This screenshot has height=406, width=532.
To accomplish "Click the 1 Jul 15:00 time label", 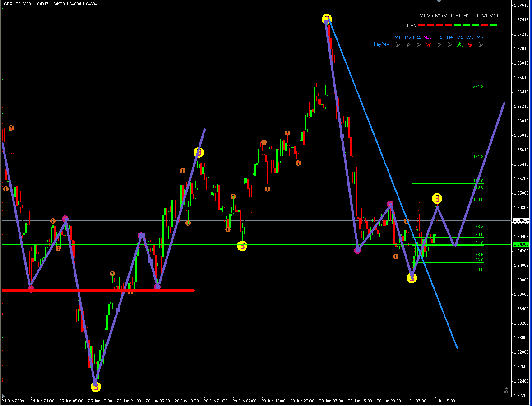I will pos(444,401).
